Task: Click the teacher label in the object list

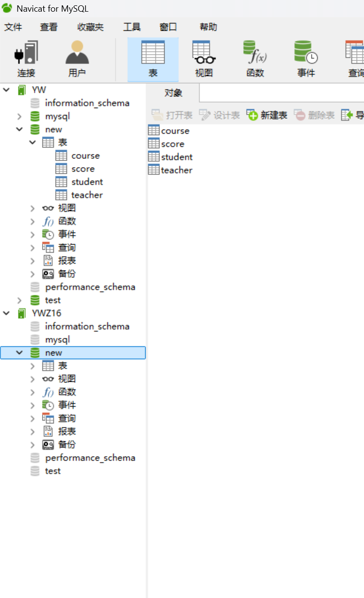Action: [x=177, y=170]
